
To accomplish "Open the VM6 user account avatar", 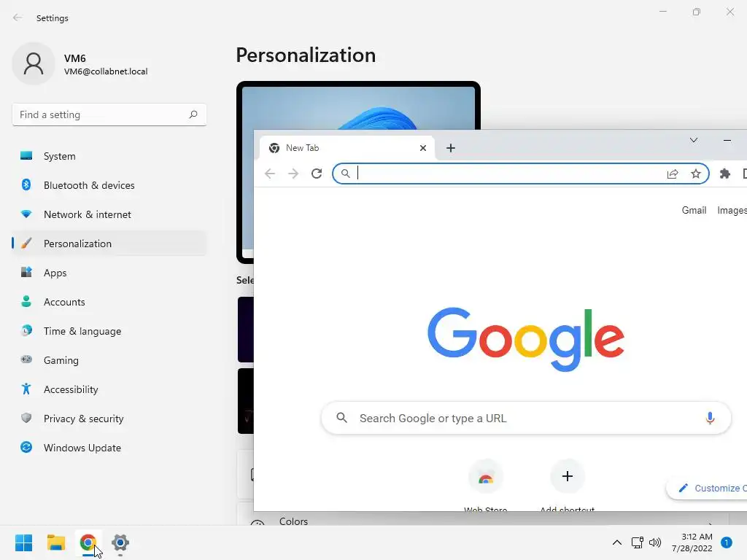I will coord(34,64).
